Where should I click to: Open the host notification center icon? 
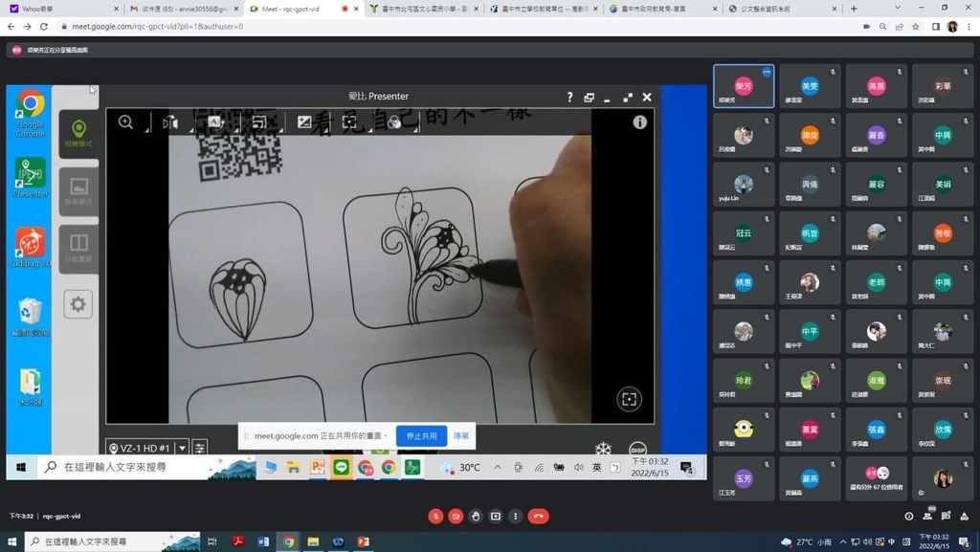(x=965, y=542)
